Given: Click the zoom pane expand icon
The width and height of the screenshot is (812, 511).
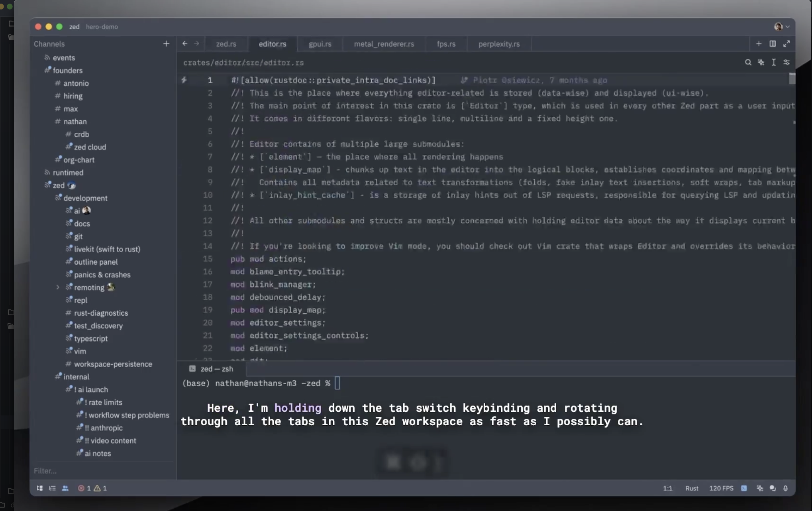Looking at the screenshot, I should 786,44.
